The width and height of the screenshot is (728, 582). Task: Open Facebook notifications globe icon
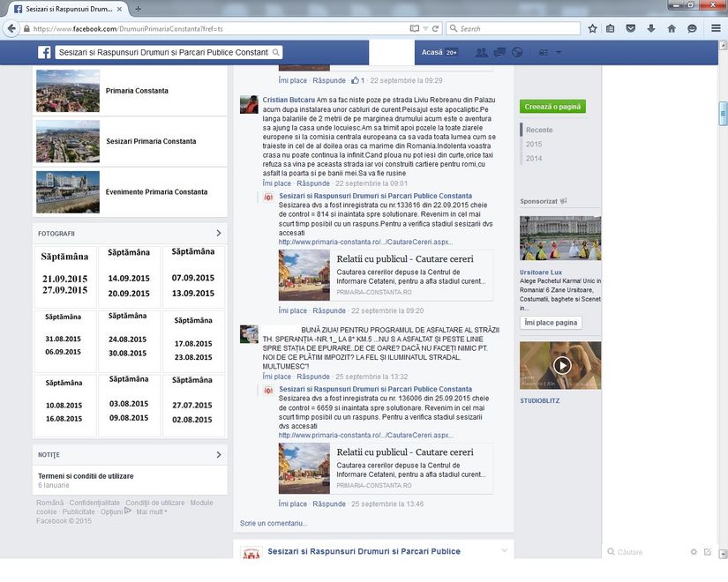(517, 52)
